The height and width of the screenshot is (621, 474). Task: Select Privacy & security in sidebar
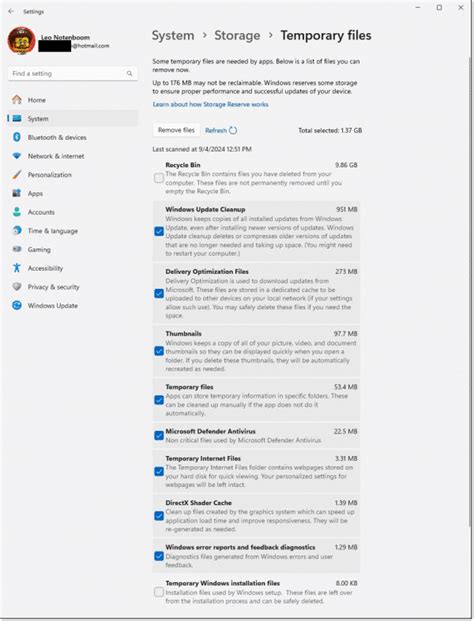(x=73, y=287)
